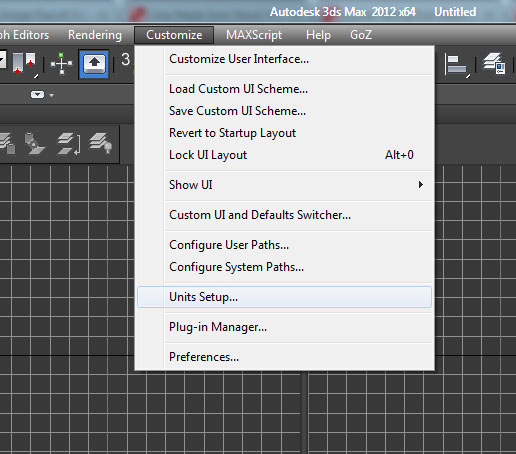This screenshot has height=454, width=516.
Task: Toggle the keyboard shortcut override button
Action: pyautogui.click(x=95, y=64)
